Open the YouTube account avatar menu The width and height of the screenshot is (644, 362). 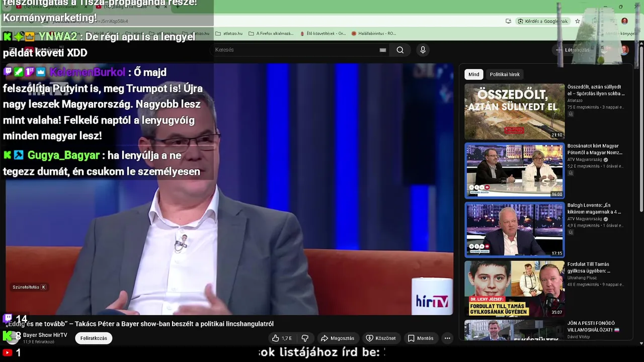point(624,50)
